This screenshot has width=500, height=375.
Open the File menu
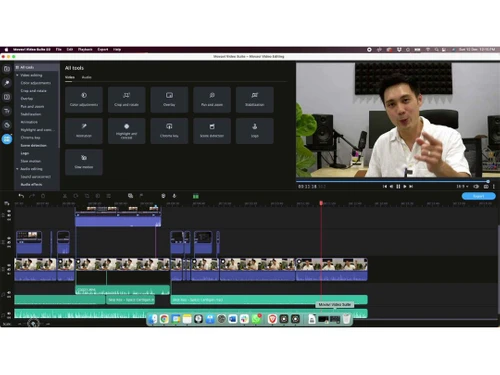click(59, 49)
